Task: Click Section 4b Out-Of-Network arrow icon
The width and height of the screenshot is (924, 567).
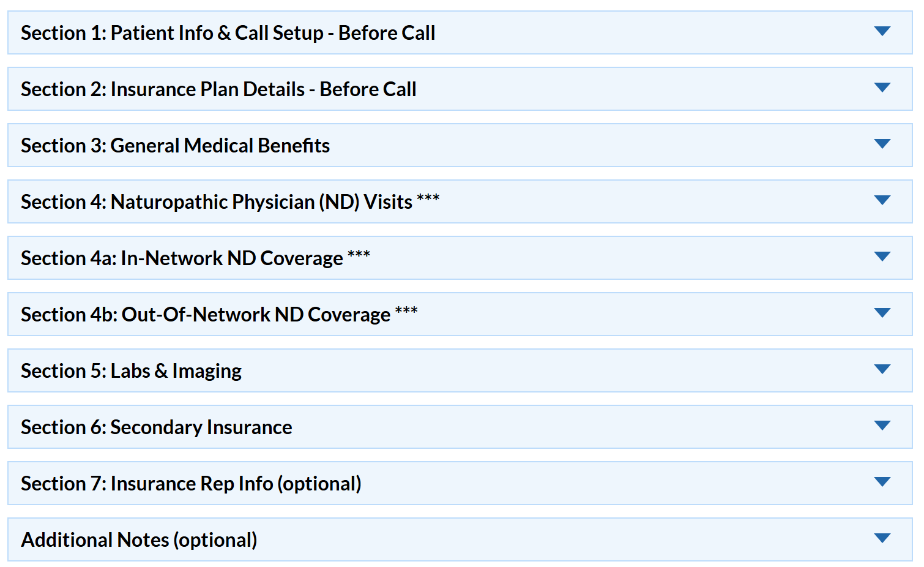Action: tap(882, 313)
